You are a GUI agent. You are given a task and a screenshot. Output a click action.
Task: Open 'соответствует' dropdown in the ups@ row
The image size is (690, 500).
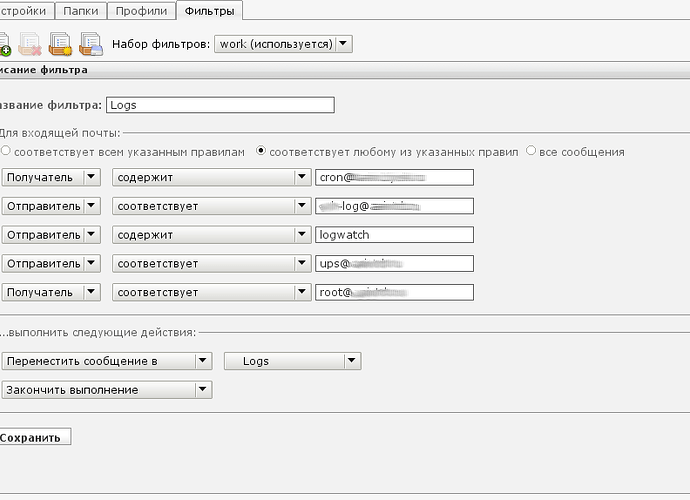pyautogui.click(x=212, y=264)
